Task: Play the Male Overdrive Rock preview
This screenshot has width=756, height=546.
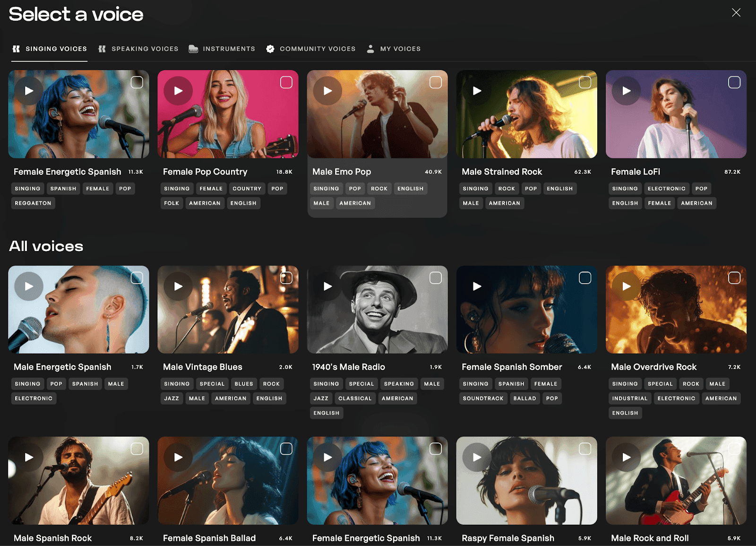Action: tap(626, 286)
